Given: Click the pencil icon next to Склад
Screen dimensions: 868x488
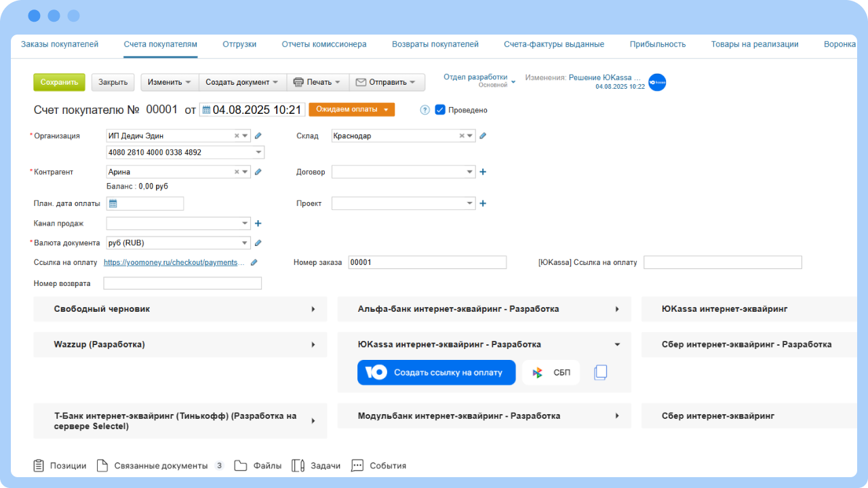Looking at the screenshot, I should (483, 136).
